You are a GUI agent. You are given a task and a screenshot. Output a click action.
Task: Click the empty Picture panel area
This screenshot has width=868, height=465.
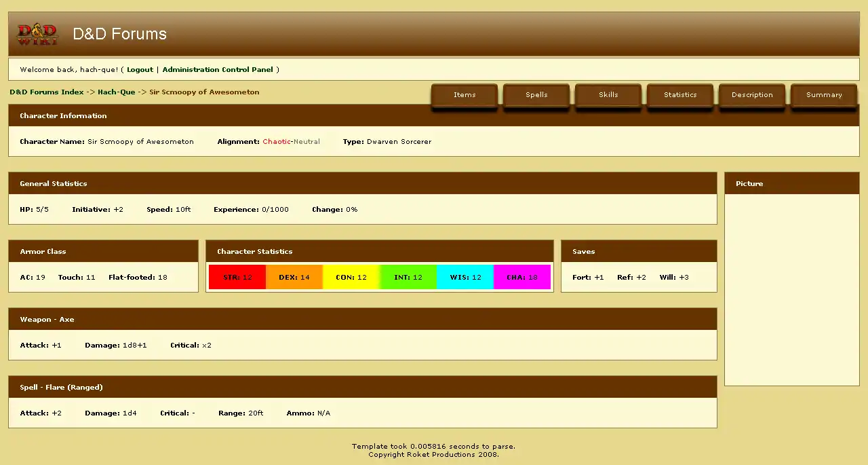[x=791, y=289]
